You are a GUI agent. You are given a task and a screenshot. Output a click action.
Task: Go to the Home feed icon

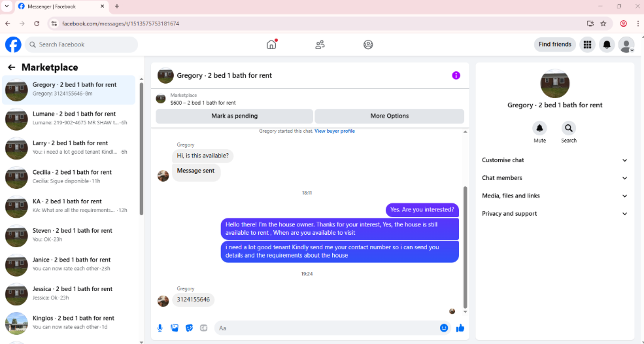(271, 44)
